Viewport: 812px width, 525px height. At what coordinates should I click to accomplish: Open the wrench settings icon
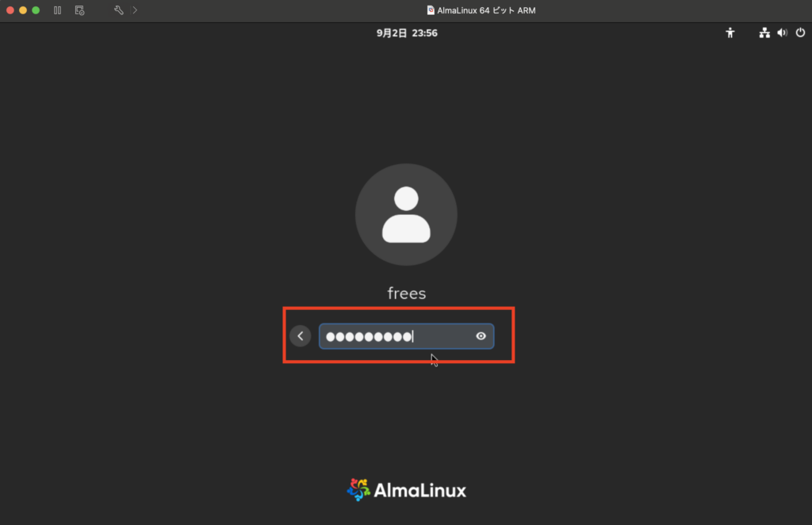click(x=119, y=10)
